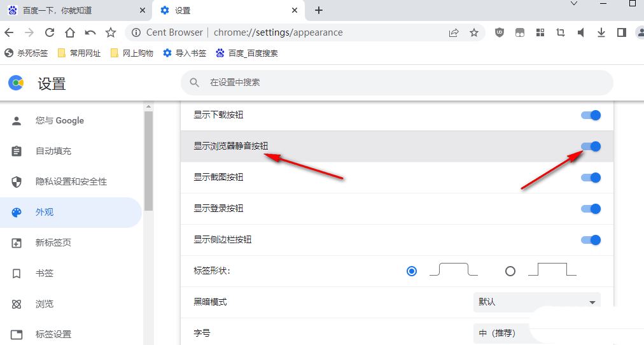Open 隐私设置和安全性 in the sidebar

tap(71, 181)
